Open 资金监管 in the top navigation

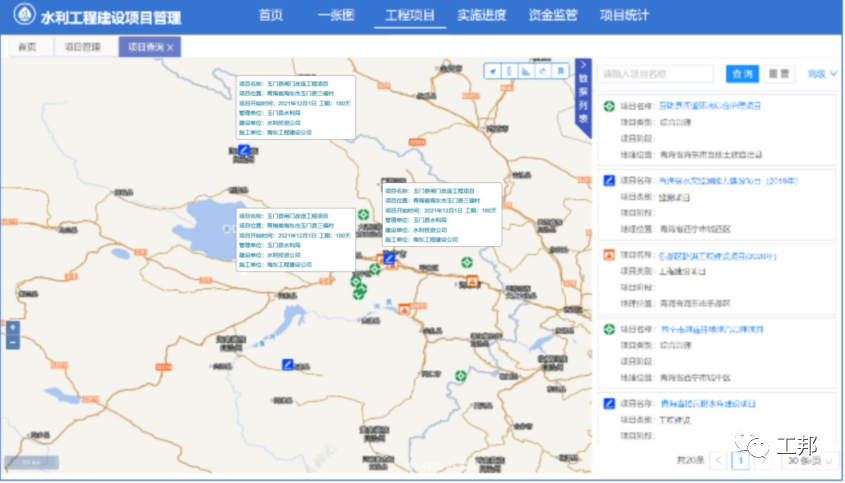pos(553,15)
